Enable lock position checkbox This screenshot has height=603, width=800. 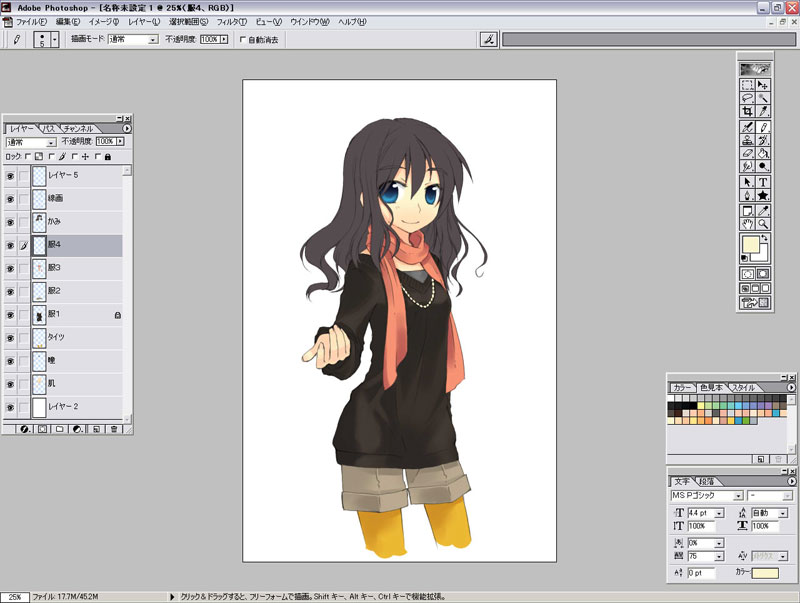click(x=75, y=157)
